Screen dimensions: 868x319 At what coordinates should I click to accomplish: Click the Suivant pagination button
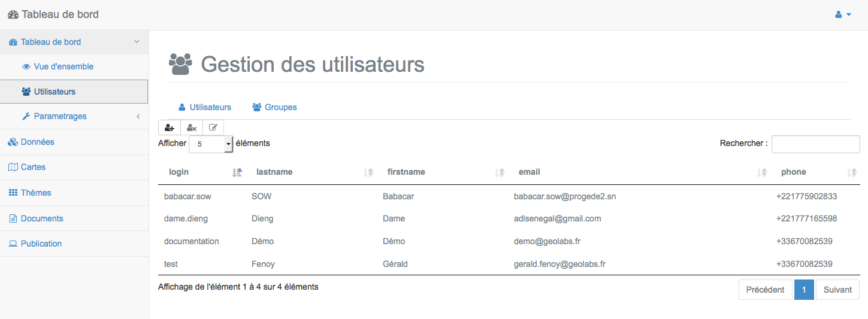pos(837,290)
